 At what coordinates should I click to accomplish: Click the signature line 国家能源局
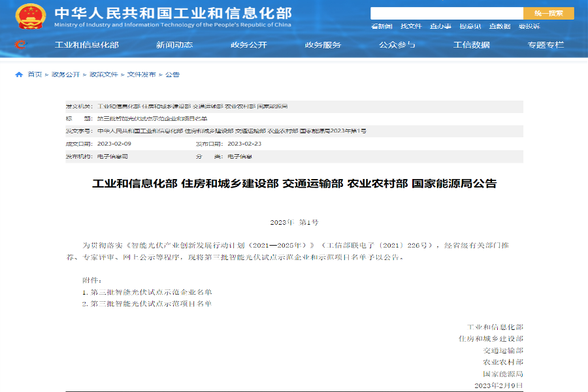(503, 374)
